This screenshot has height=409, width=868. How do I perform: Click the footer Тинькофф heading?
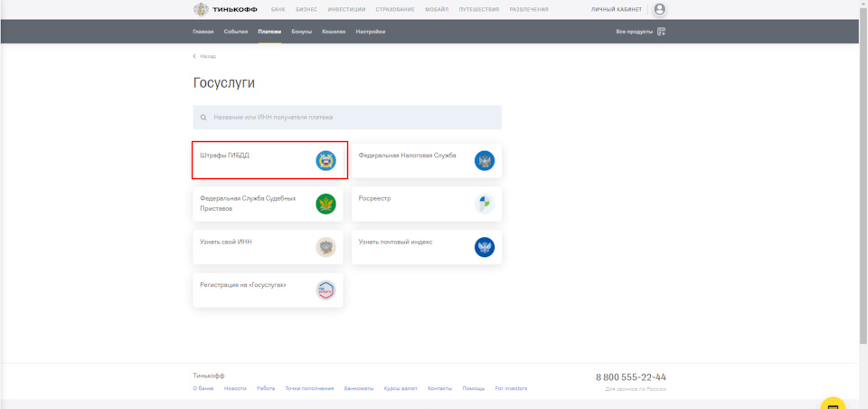tap(209, 376)
